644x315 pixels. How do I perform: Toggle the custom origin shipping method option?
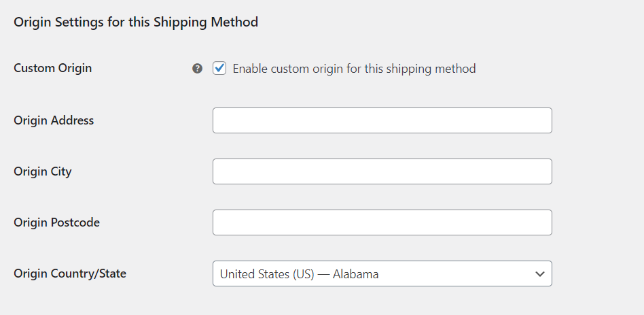point(219,68)
